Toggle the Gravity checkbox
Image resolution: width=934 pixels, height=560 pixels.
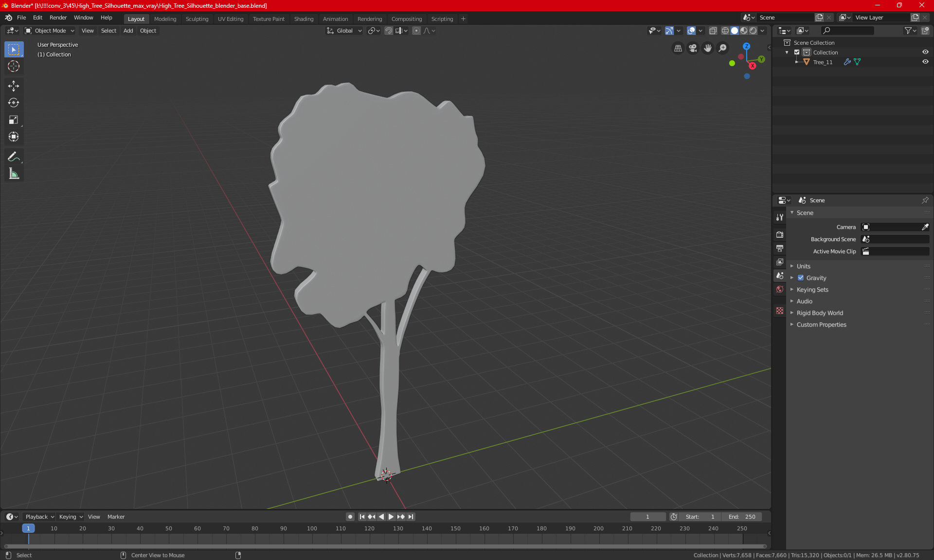pos(801,278)
